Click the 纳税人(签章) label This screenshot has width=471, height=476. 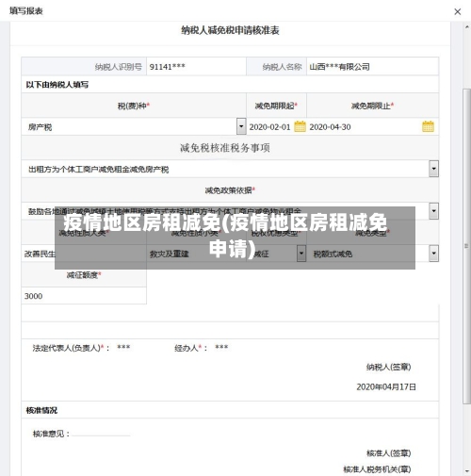(388, 367)
